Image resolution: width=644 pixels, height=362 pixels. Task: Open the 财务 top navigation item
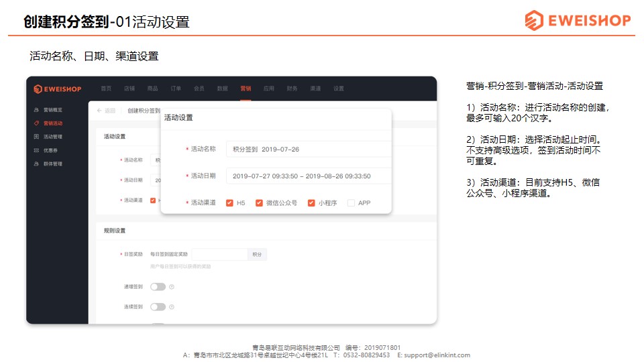[x=292, y=88]
